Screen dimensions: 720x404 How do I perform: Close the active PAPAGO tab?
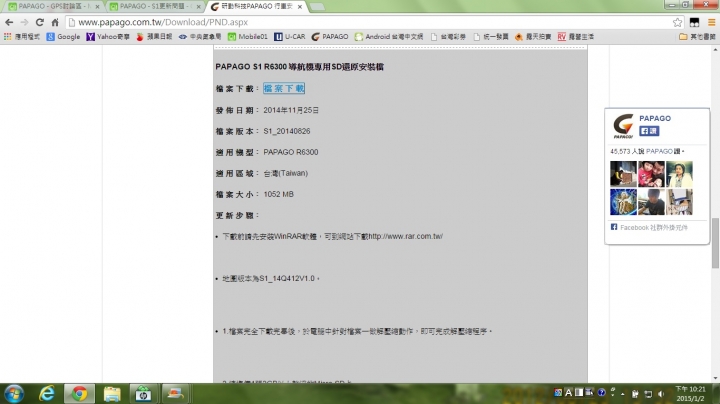click(299, 6)
